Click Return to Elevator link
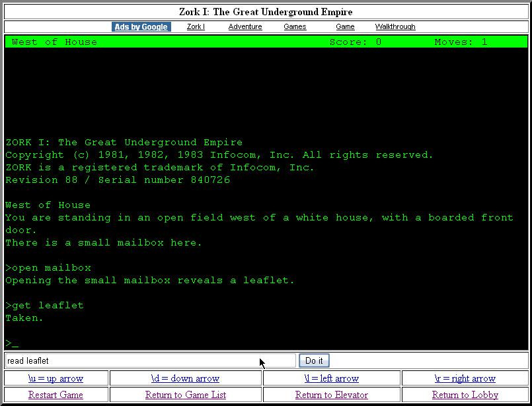The height and width of the screenshot is (406, 532). click(x=332, y=395)
